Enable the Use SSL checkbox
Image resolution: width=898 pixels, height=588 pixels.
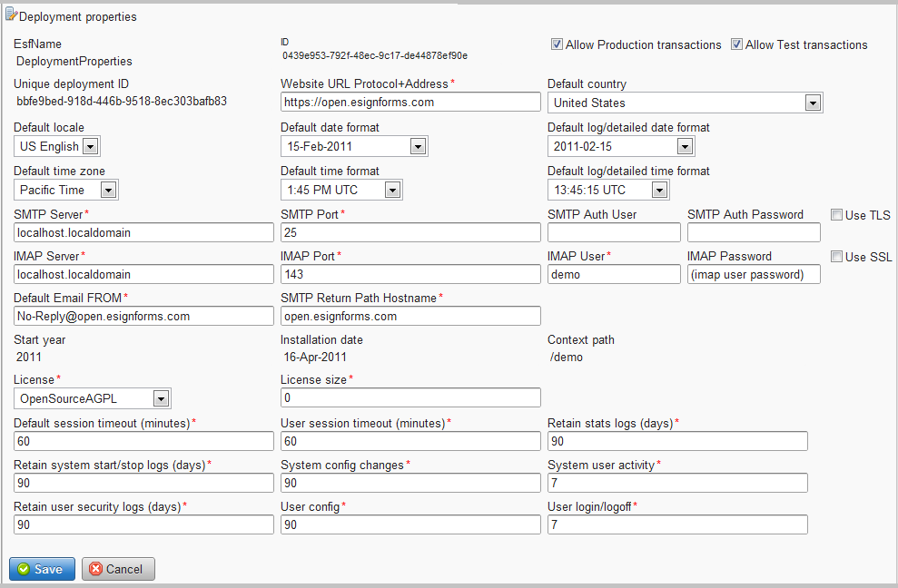point(837,257)
